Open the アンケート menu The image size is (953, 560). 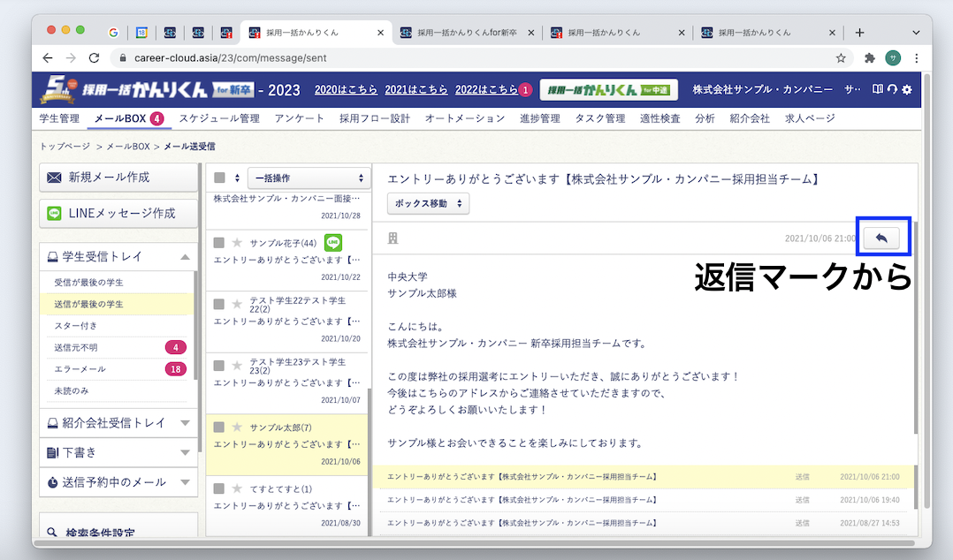[300, 118]
